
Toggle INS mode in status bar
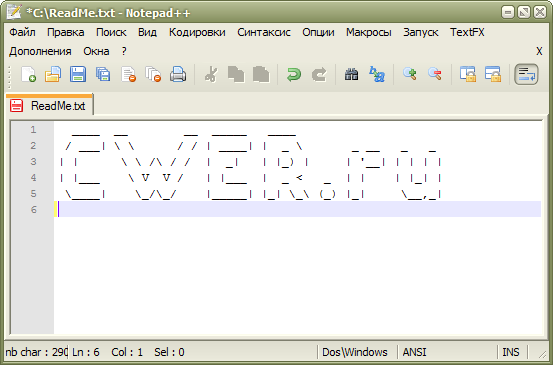point(510,352)
